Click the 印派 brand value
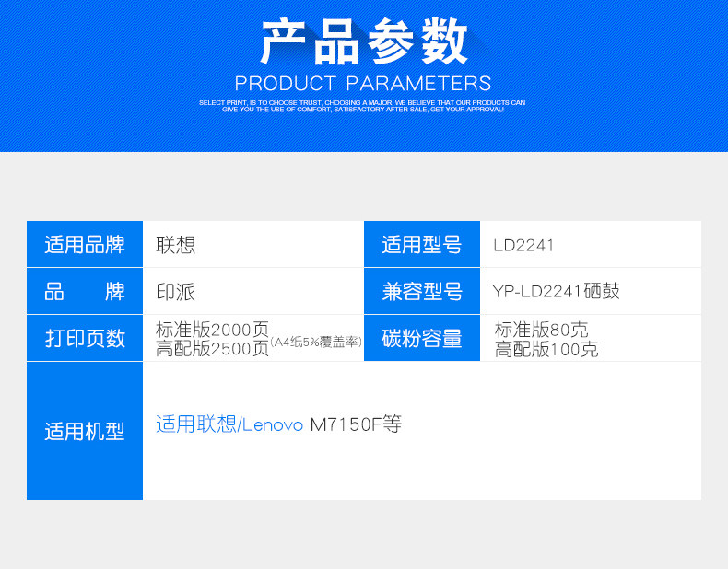 pos(175,292)
